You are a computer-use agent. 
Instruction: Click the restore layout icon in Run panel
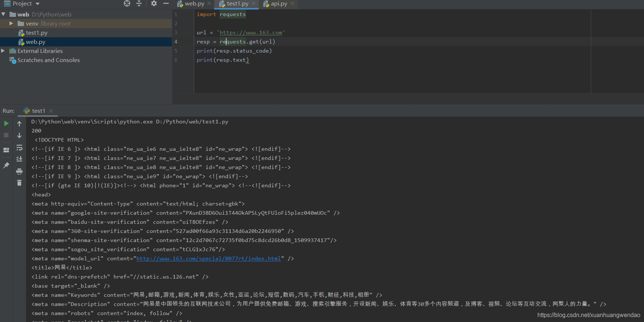6,150
